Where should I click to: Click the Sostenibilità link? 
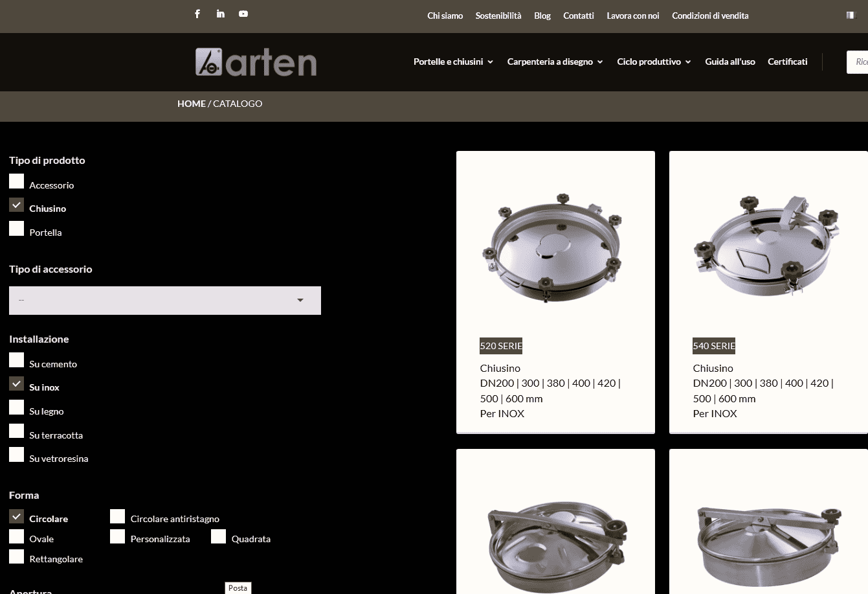point(498,16)
